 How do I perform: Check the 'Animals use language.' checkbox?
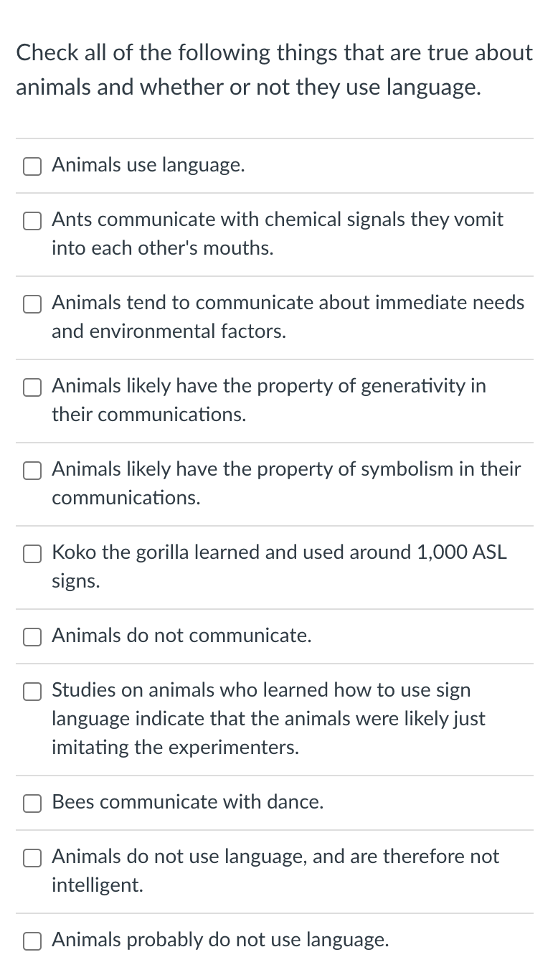32,166
